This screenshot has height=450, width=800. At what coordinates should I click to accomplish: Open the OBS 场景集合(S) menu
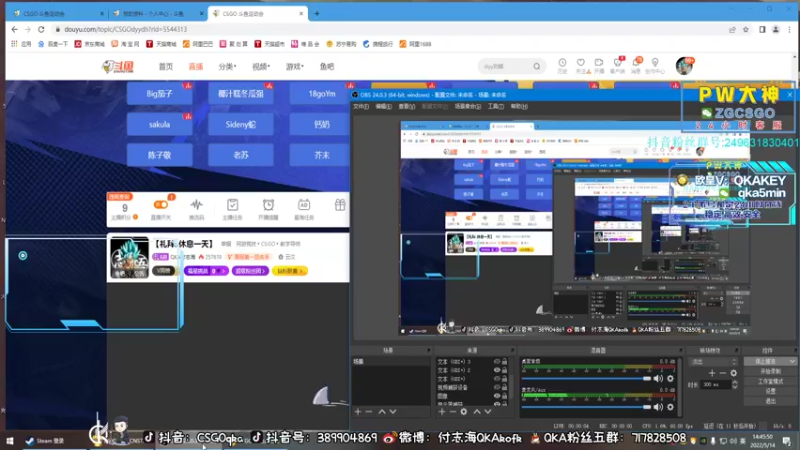click(468, 106)
